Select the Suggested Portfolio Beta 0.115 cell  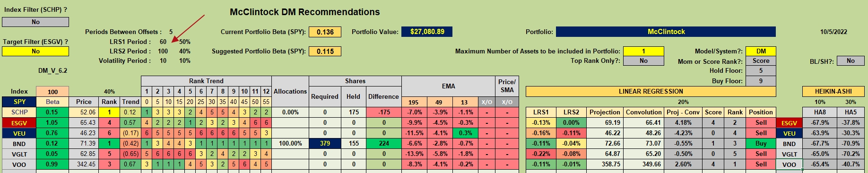[325, 51]
